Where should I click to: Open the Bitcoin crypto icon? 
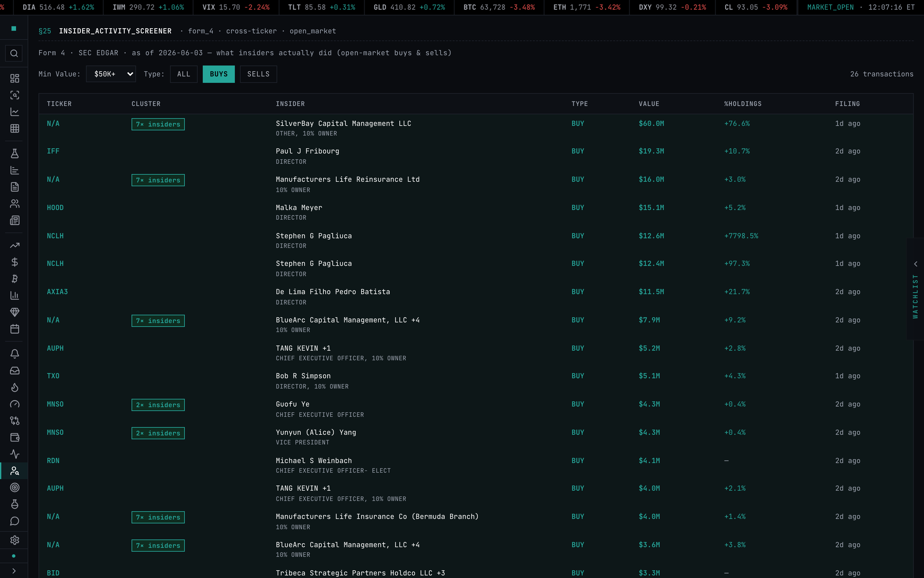[x=14, y=279]
